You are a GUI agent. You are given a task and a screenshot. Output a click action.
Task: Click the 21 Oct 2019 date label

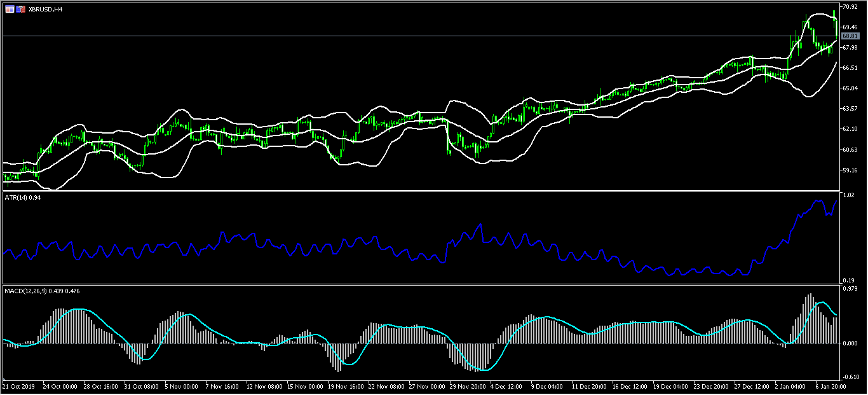(x=18, y=386)
